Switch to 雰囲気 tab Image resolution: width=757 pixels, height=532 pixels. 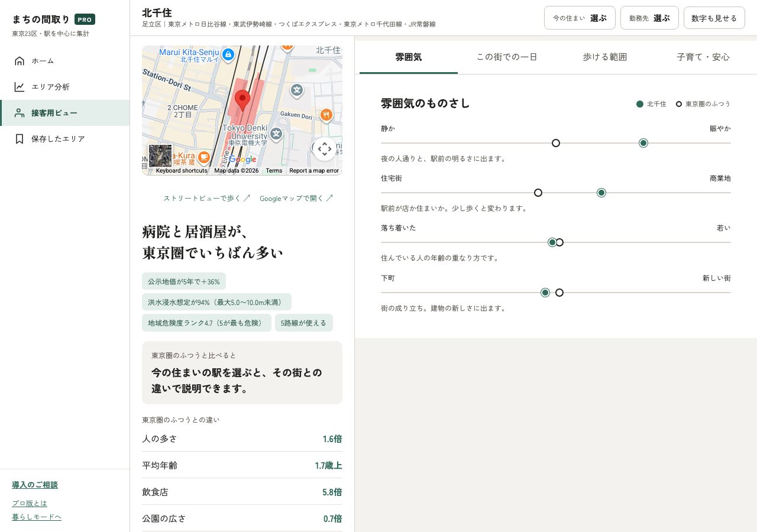click(409, 57)
